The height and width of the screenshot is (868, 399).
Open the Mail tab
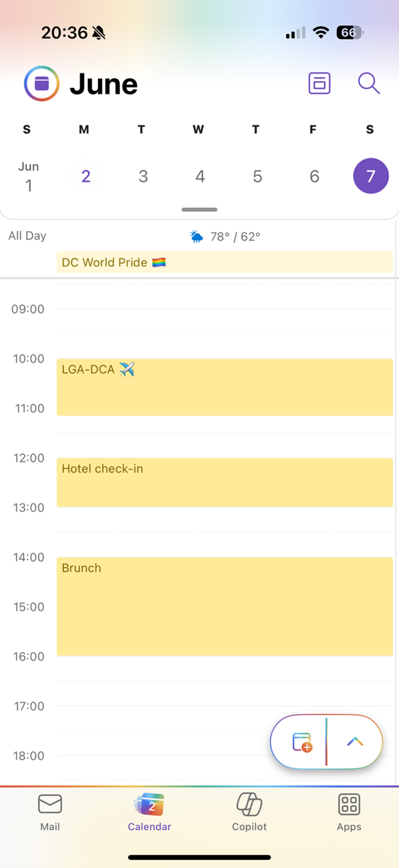pyautogui.click(x=50, y=812)
